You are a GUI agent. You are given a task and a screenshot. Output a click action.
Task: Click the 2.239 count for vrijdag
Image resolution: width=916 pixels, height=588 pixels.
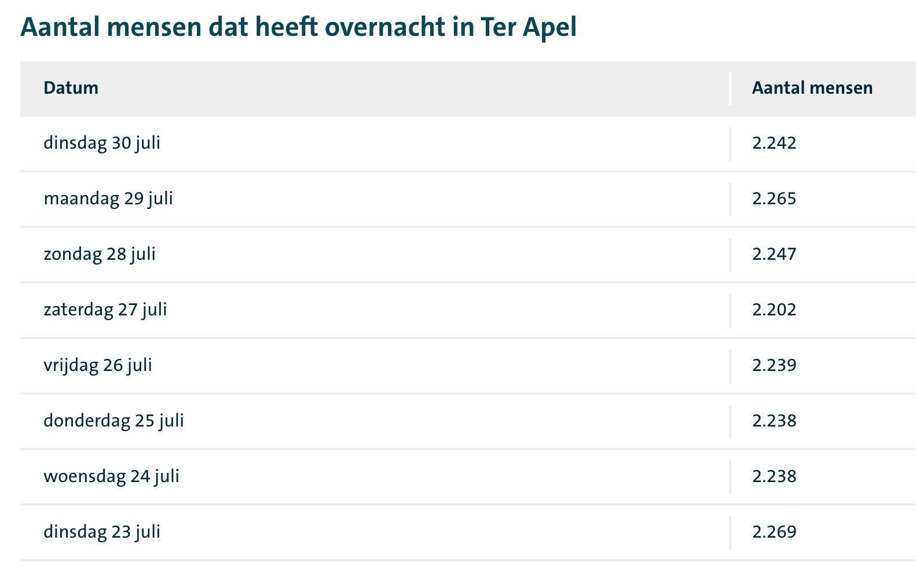[774, 365]
